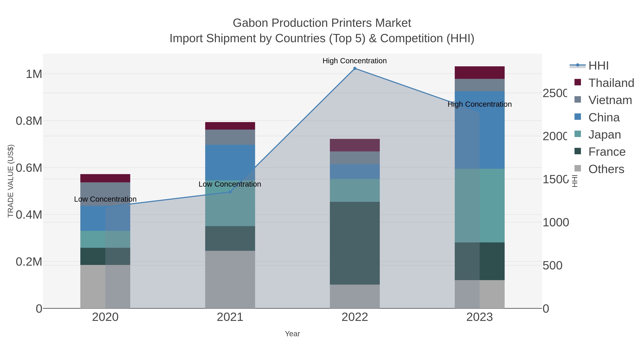This screenshot has width=644, height=362.
Task: Click the 2023 Vietnam bar segment
Action: [x=479, y=85]
